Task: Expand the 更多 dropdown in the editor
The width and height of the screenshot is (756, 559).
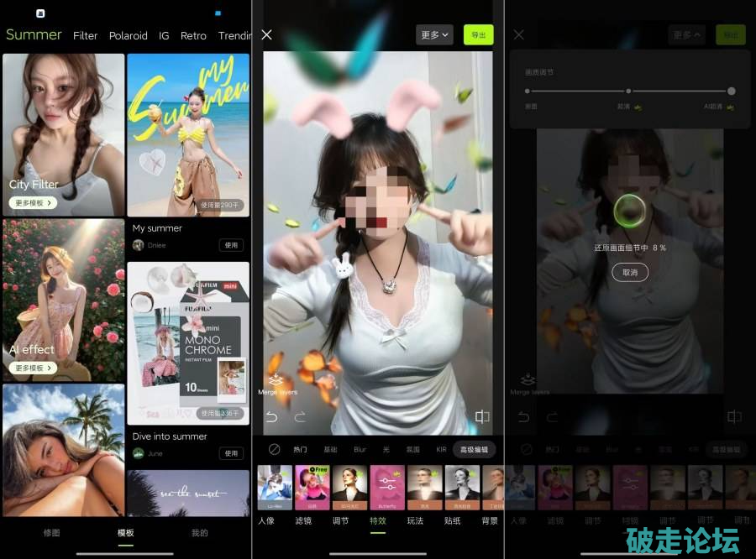Action: pyautogui.click(x=434, y=34)
